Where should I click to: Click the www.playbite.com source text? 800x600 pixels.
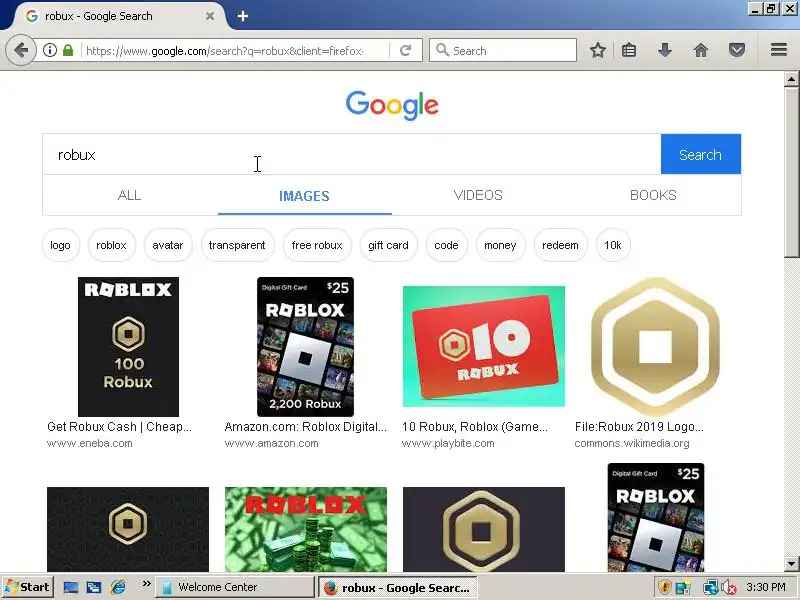coord(448,443)
